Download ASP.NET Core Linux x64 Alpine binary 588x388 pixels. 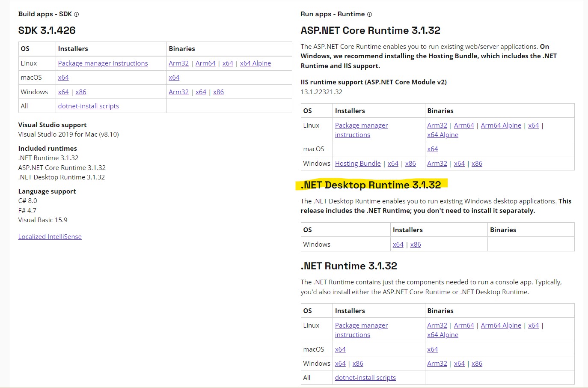coord(442,135)
